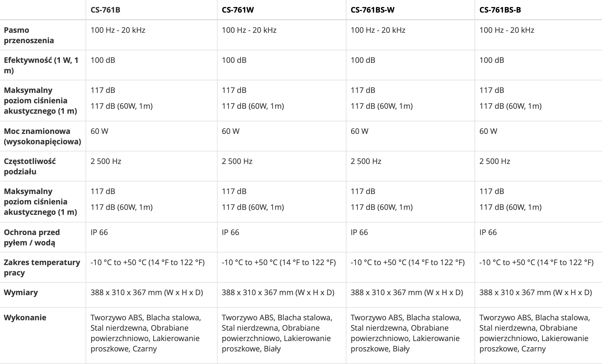The height and width of the screenshot is (364, 602).
Task: Click the CS-761B column header
Action: 105,10
